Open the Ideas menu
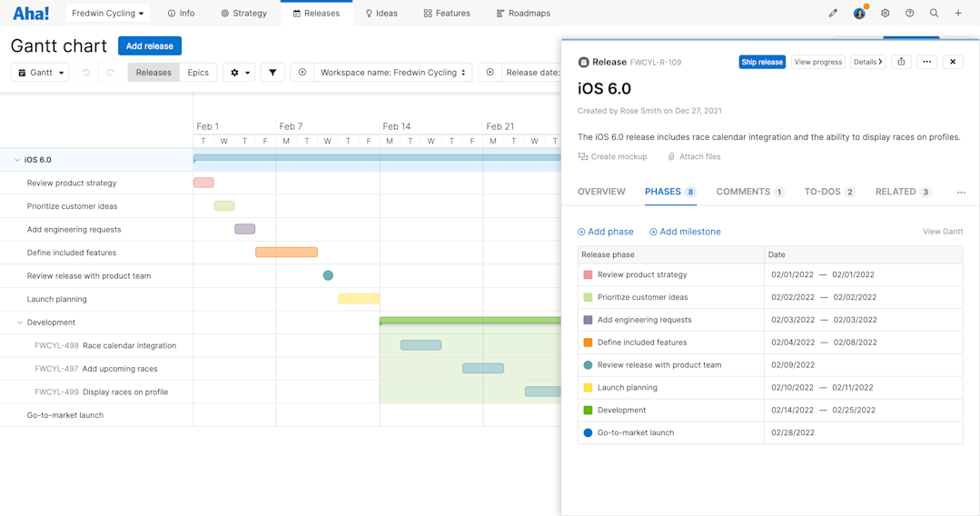Viewport: 980px width, 516px height. click(381, 13)
